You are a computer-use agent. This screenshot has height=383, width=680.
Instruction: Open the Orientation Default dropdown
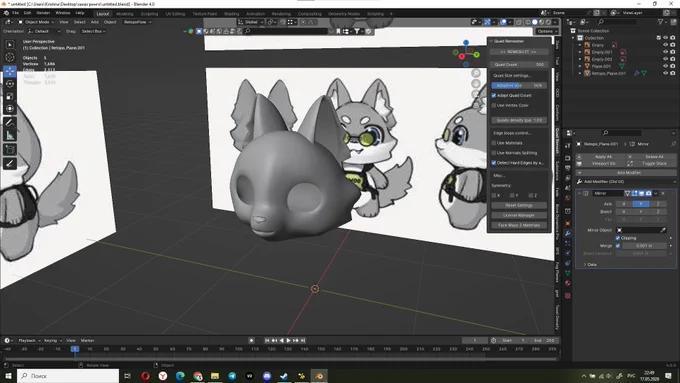pos(44,31)
